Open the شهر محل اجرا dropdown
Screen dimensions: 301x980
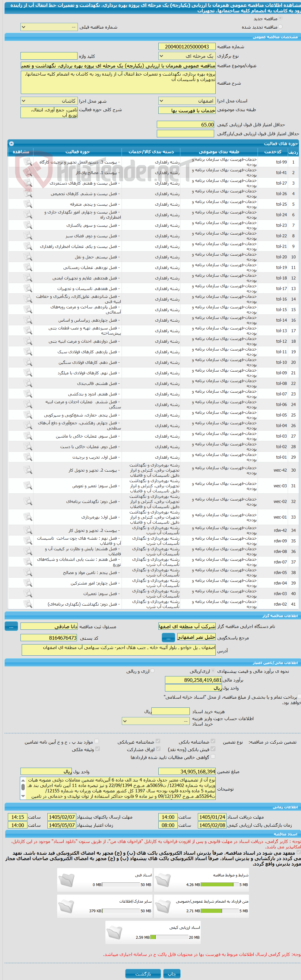tap(49, 101)
